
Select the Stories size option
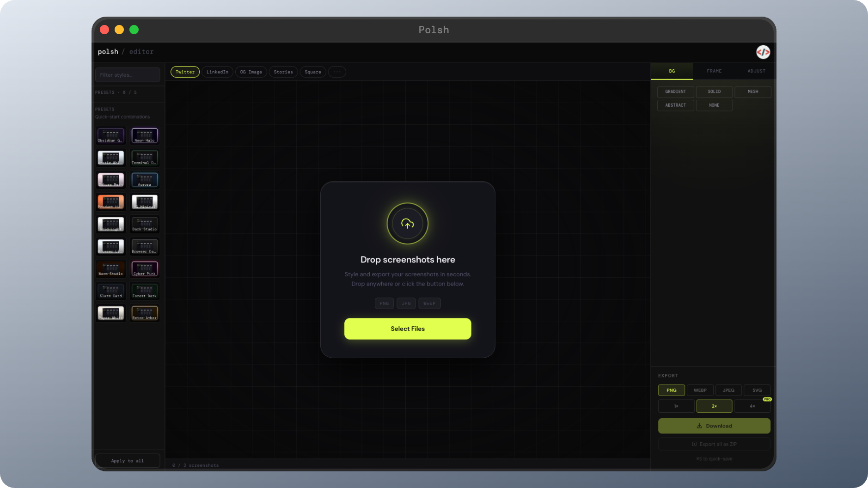[283, 72]
